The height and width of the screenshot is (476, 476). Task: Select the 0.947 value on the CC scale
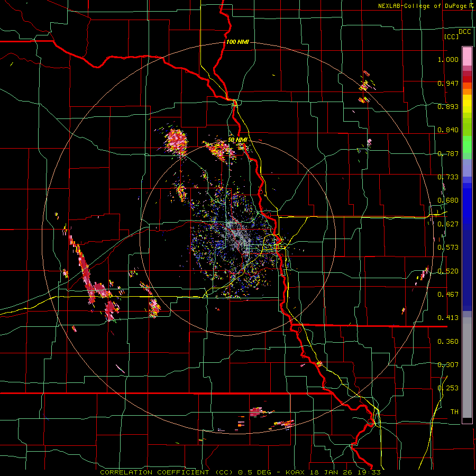pyautogui.click(x=448, y=83)
